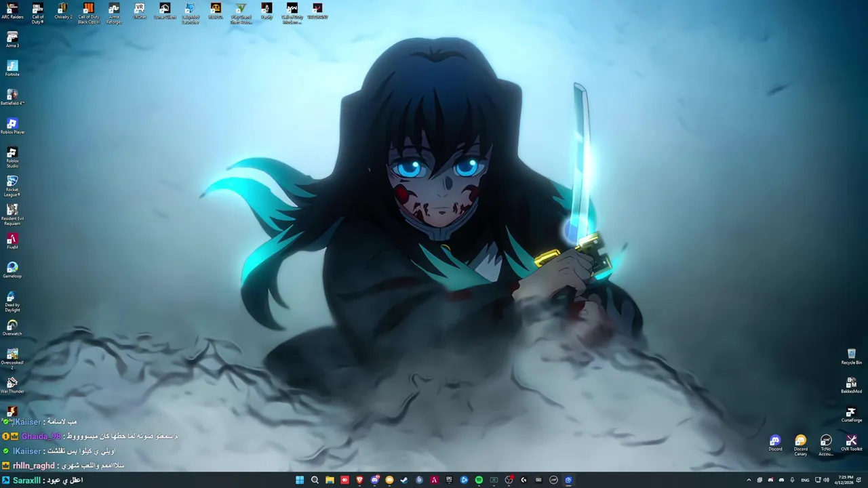
Task: Open the ARC Raiders desktop shortcut
Action: tap(12, 12)
